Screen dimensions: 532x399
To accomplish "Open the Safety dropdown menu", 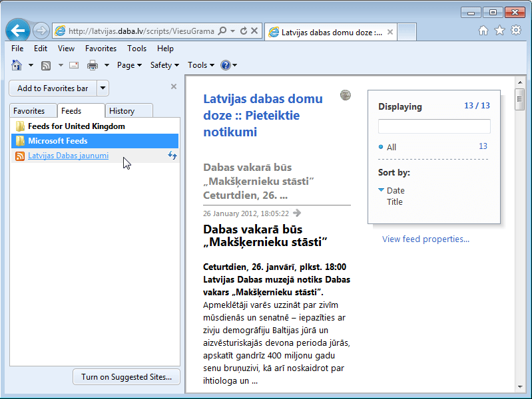I will [x=164, y=65].
